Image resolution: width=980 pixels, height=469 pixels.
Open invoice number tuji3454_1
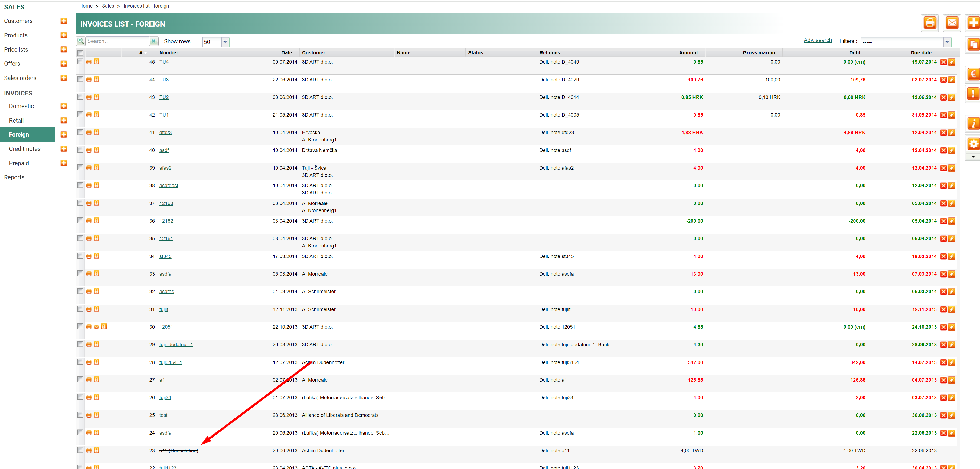171,362
